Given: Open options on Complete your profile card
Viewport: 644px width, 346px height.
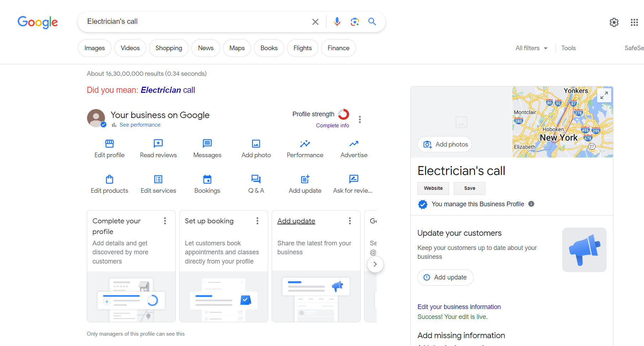Looking at the screenshot, I should pyautogui.click(x=165, y=221).
